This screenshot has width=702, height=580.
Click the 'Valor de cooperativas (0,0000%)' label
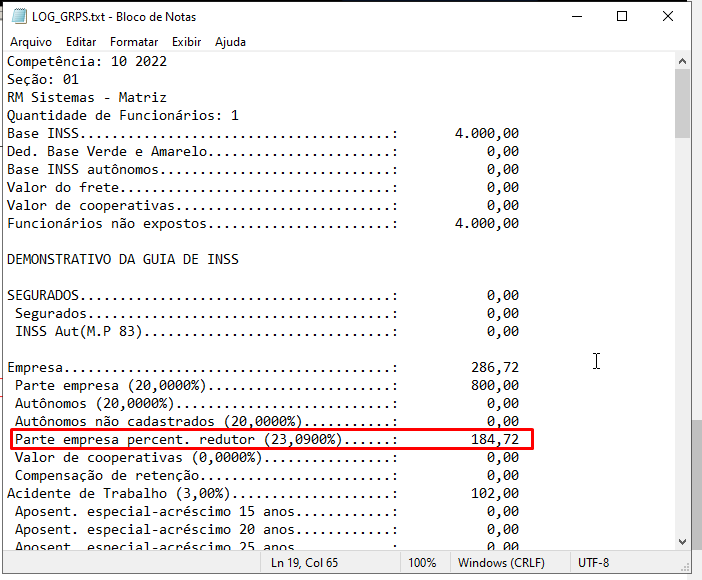(x=138, y=457)
